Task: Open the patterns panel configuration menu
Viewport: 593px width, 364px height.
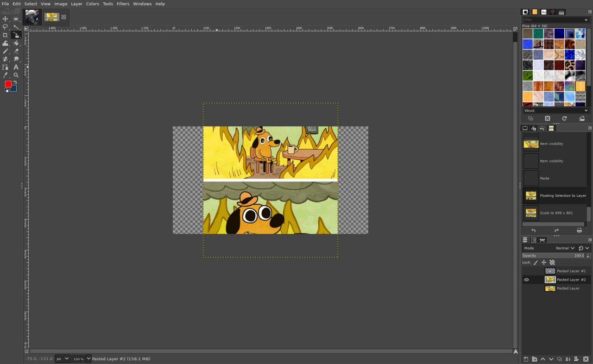Action: (590, 12)
